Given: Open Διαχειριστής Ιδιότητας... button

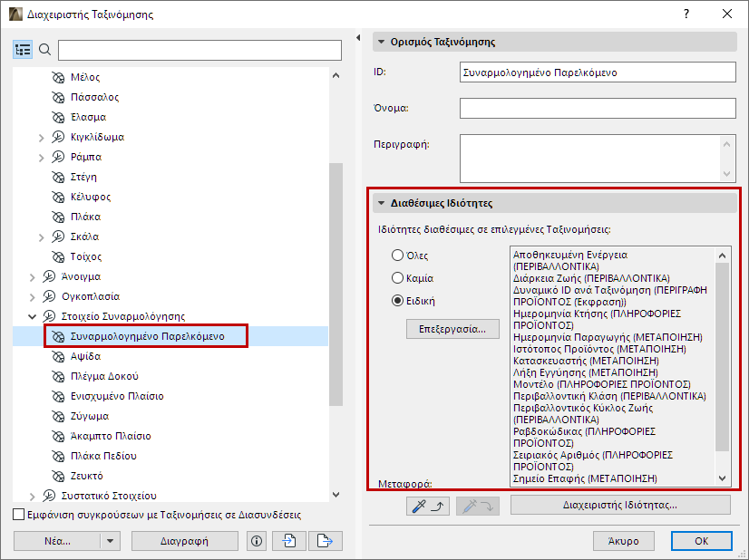Looking at the screenshot, I should coord(620,505).
